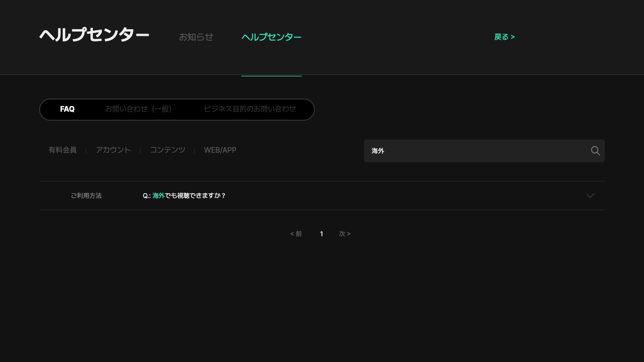Filter by 有料会員 category
The width and height of the screenshot is (644, 362).
point(63,150)
